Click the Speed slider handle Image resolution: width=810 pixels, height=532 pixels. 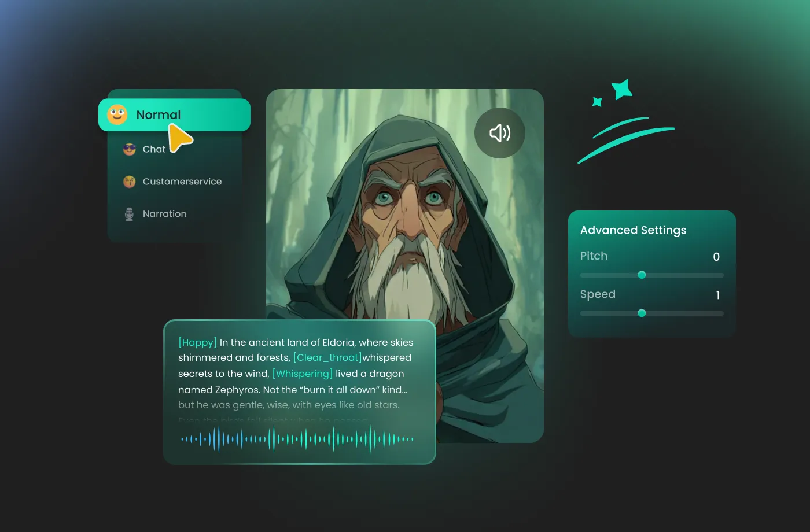(642, 313)
